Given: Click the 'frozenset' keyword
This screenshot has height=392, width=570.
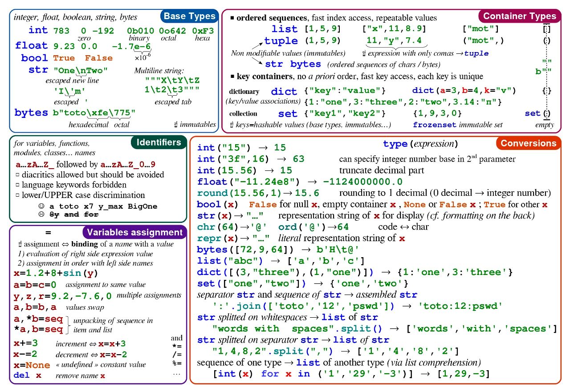Looking at the screenshot, I should (x=435, y=125).
